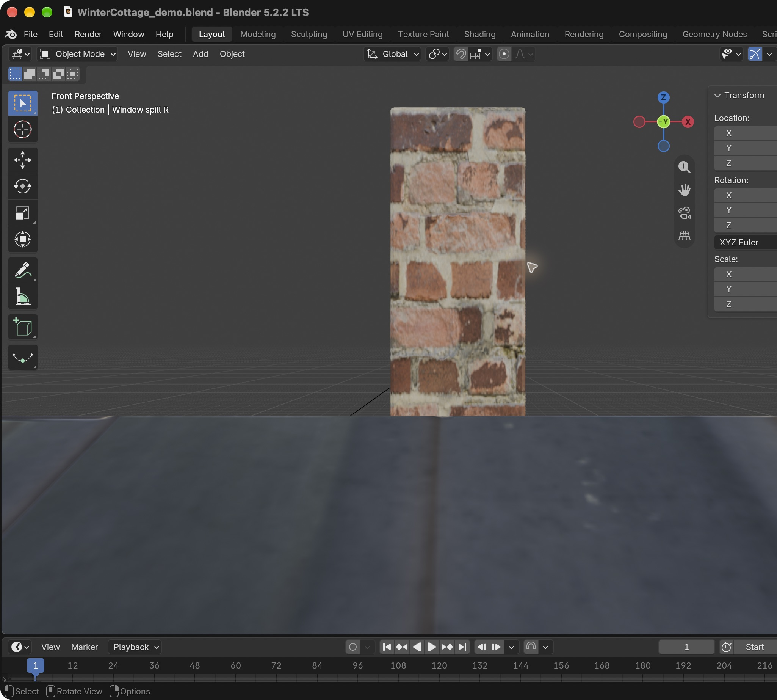Select the Measure tool
Viewport: 777px width, 700px height.
23,297
